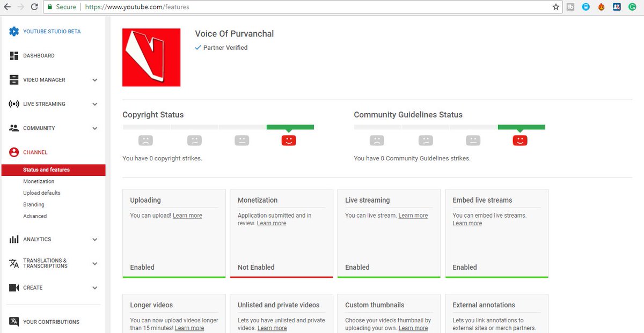Screen dimensions: 644x333
Task: Click the saddest gray face under Community Guidelines Status
Action: coord(377,140)
